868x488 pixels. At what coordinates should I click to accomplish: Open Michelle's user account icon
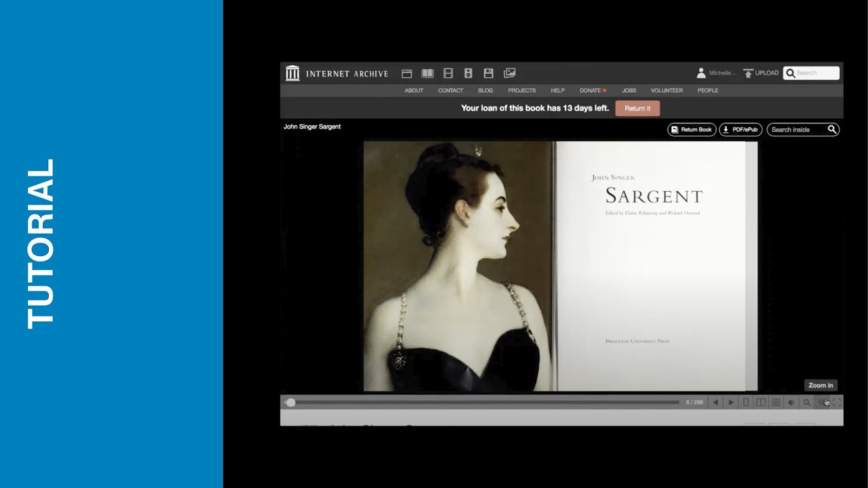coord(701,73)
